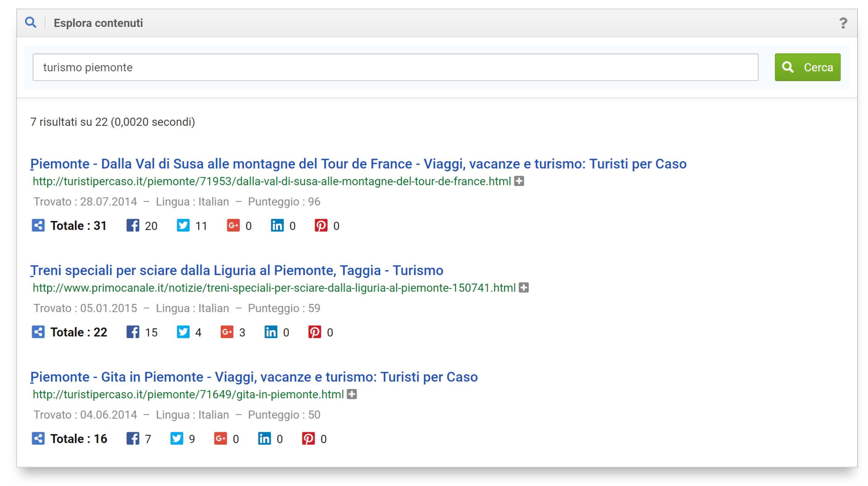Click share icon next to Totale : 16
Image resolution: width=868 pixels, height=486 pixels.
coord(38,438)
